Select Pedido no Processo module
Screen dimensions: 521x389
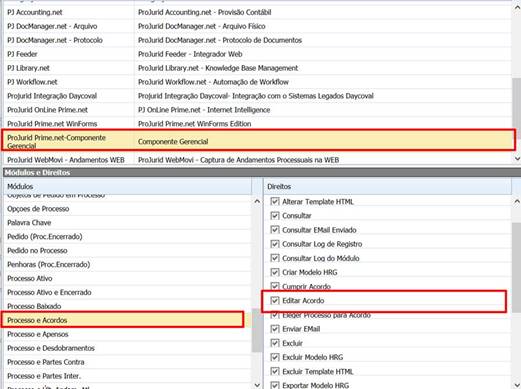pos(127,251)
